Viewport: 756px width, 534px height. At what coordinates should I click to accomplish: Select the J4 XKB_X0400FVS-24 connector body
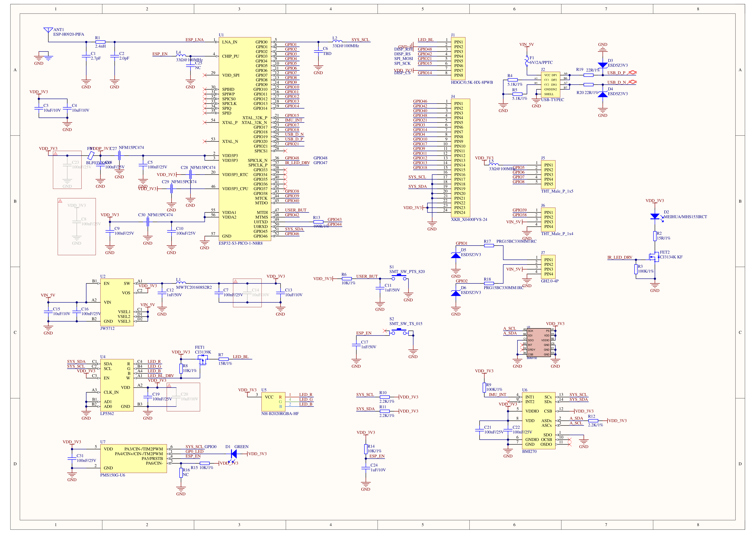(460, 158)
